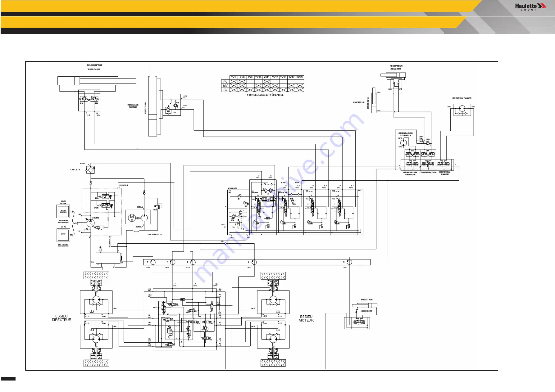Click the RECEPTEUR label
The image size is (555, 392).
pyautogui.click(x=396, y=66)
